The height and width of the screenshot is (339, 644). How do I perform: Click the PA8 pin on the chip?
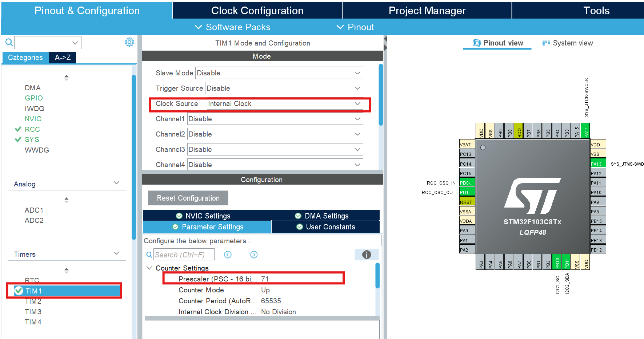(598, 212)
